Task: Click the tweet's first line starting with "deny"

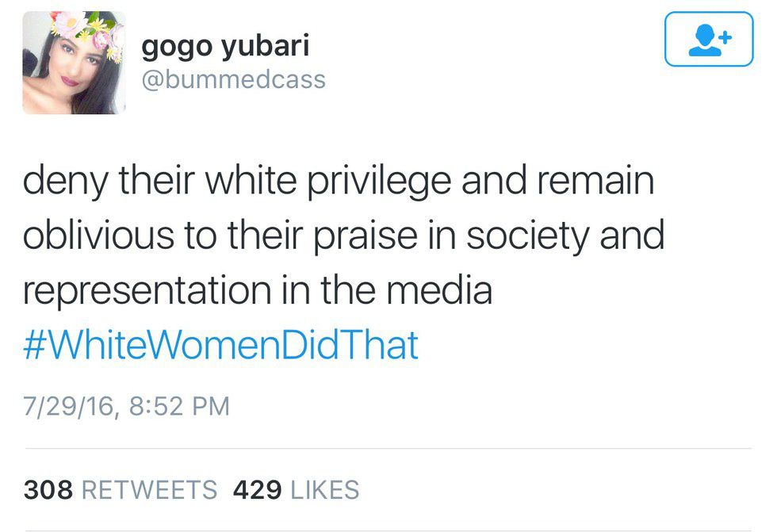Action: coord(338,182)
